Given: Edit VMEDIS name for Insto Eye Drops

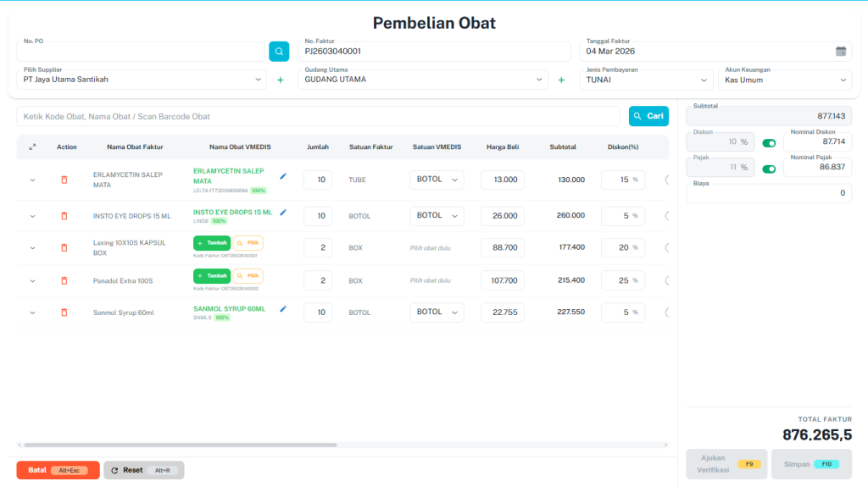Looking at the screenshot, I should click(x=283, y=213).
